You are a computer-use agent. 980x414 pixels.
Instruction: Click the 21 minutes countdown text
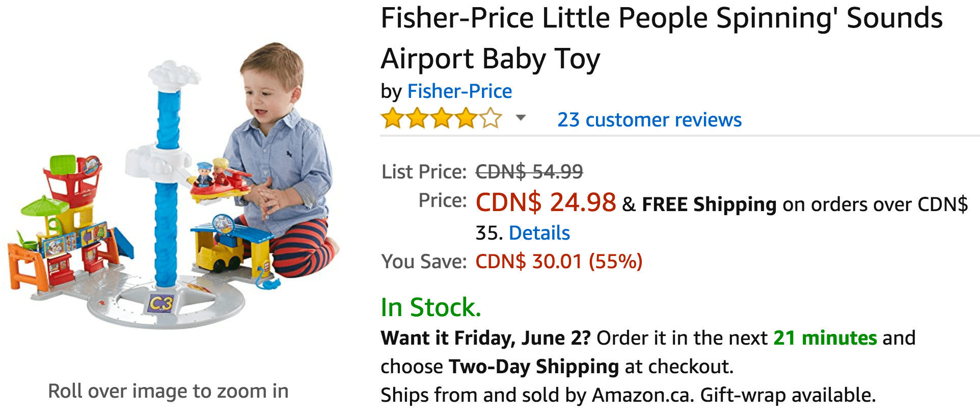(x=825, y=338)
